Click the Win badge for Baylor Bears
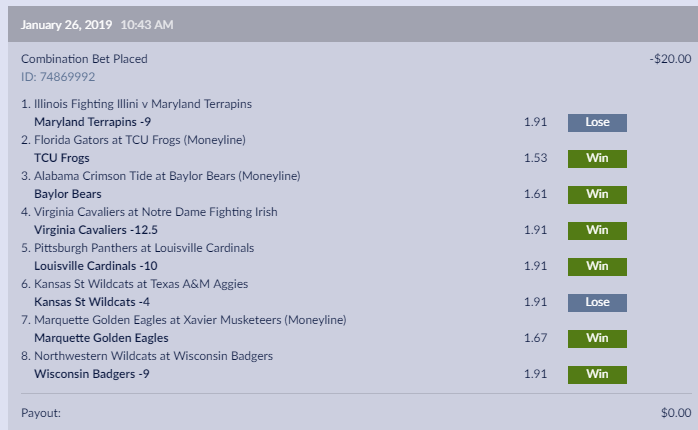The height and width of the screenshot is (430, 698). click(597, 194)
